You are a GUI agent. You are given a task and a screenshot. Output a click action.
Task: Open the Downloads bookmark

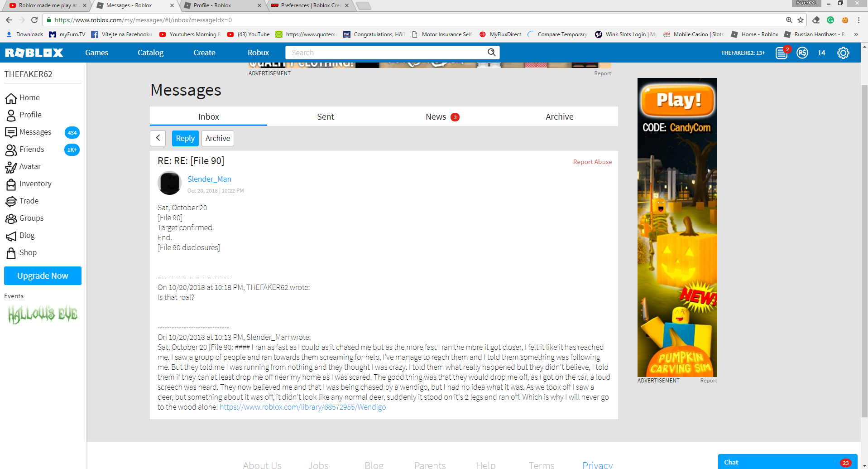tap(25, 34)
